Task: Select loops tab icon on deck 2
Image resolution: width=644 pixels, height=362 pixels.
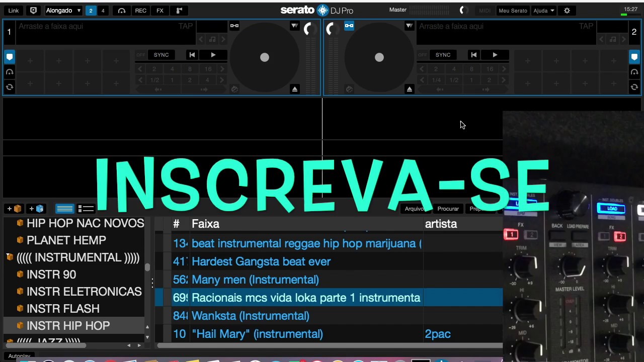Action: point(634,72)
